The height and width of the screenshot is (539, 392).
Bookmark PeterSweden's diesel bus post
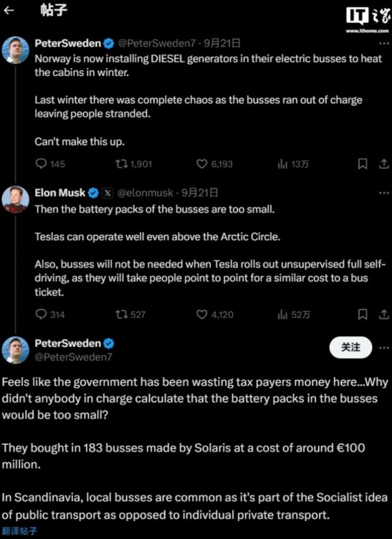pos(362,164)
